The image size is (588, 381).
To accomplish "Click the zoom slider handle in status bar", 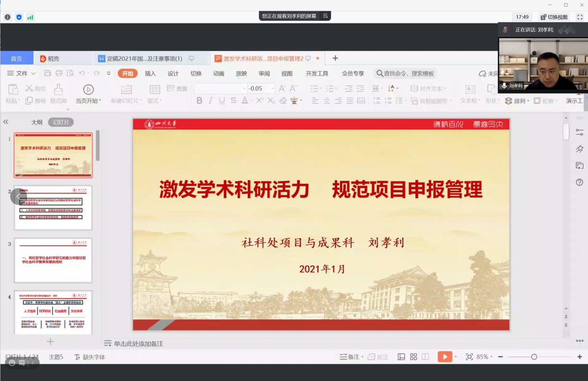I will (534, 357).
